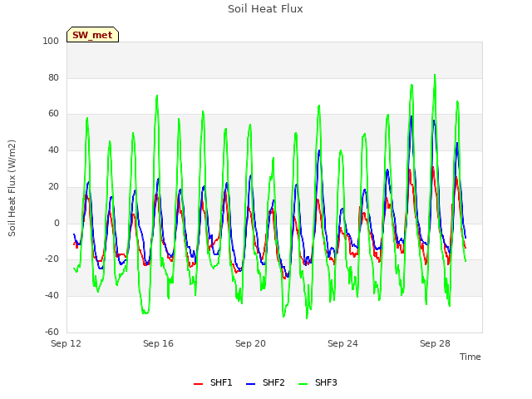Click the -60 y-axis tick label
Screen dimensions: 532x399
click(52, 332)
